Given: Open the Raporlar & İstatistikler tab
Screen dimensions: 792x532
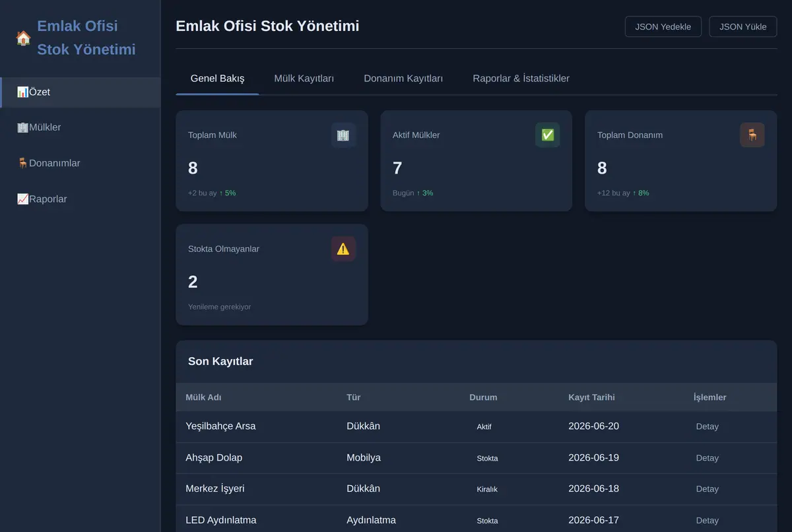Looking at the screenshot, I should tap(521, 79).
